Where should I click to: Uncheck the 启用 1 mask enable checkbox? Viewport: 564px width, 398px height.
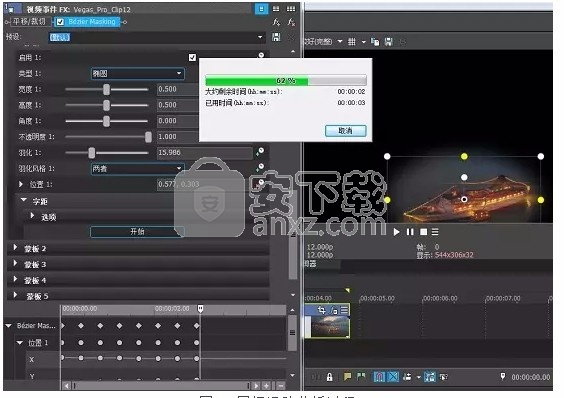(192, 58)
